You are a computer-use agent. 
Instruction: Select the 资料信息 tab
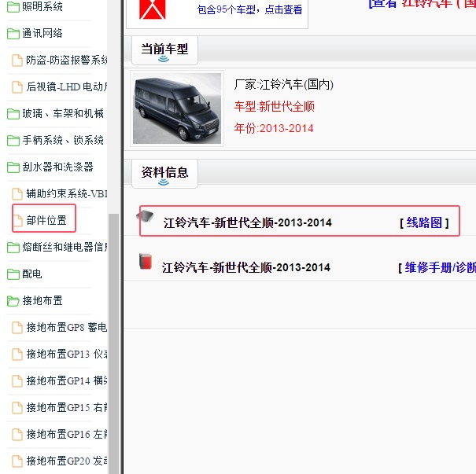(164, 173)
